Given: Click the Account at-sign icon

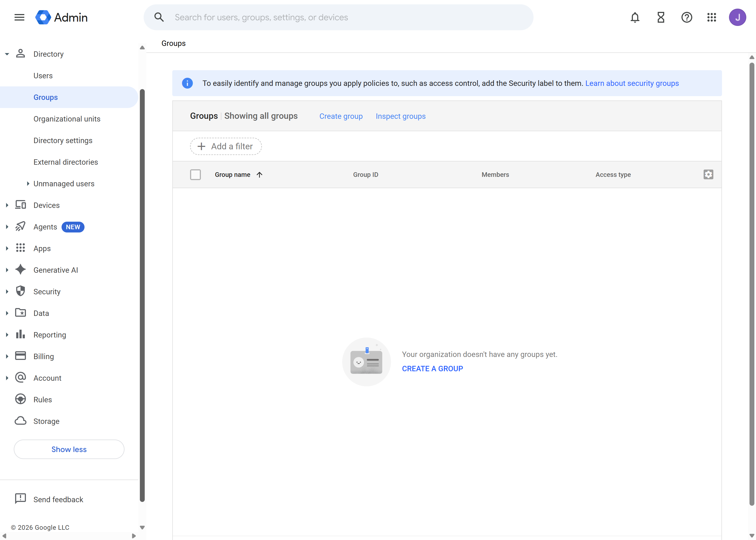Looking at the screenshot, I should tap(21, 378).
